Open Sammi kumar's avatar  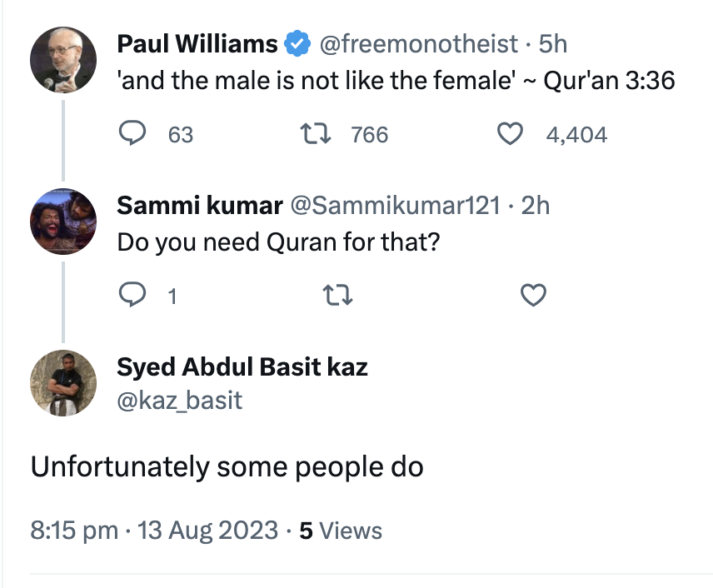coord(63,221)
